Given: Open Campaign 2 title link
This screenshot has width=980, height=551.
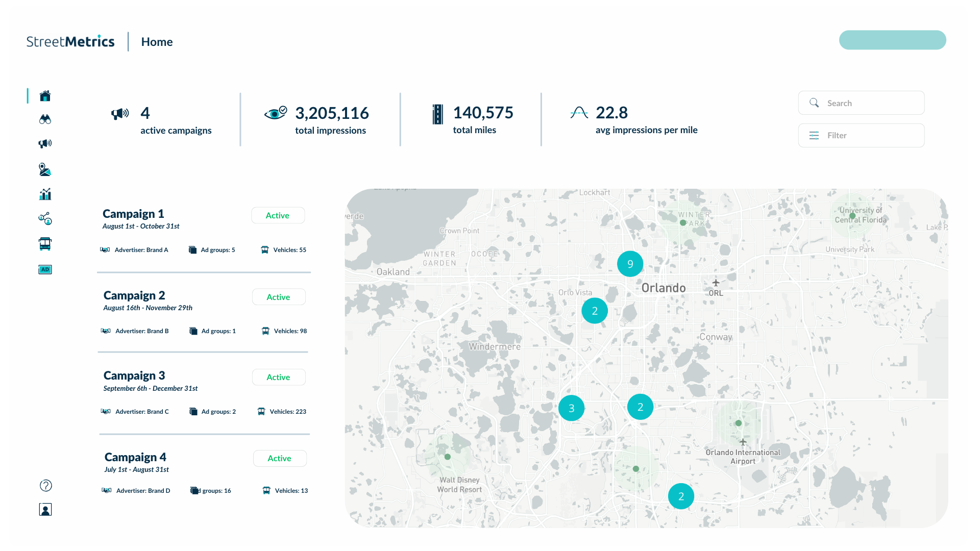Looking at the screenshot, I should pos(134,295).
